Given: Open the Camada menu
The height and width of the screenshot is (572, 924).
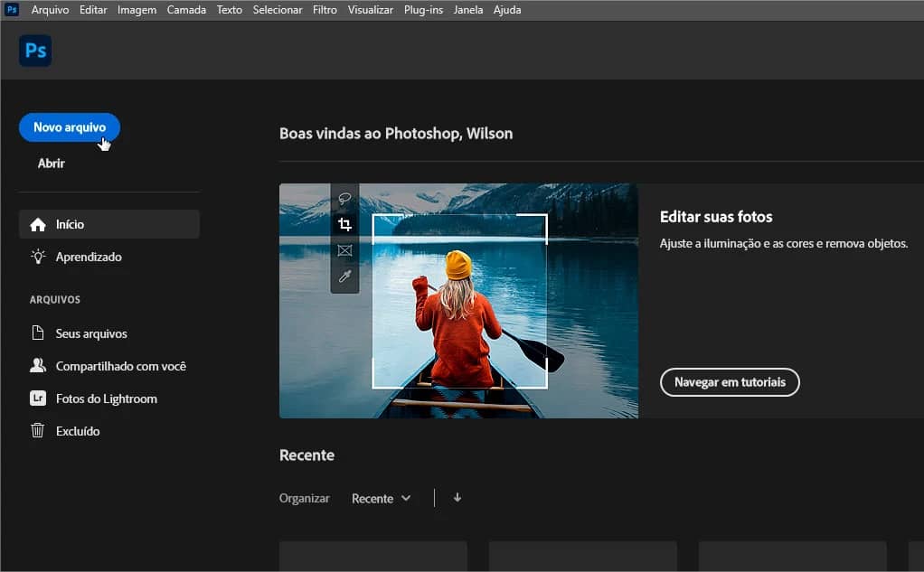Looking at the screenshot, I should point(186,10).
